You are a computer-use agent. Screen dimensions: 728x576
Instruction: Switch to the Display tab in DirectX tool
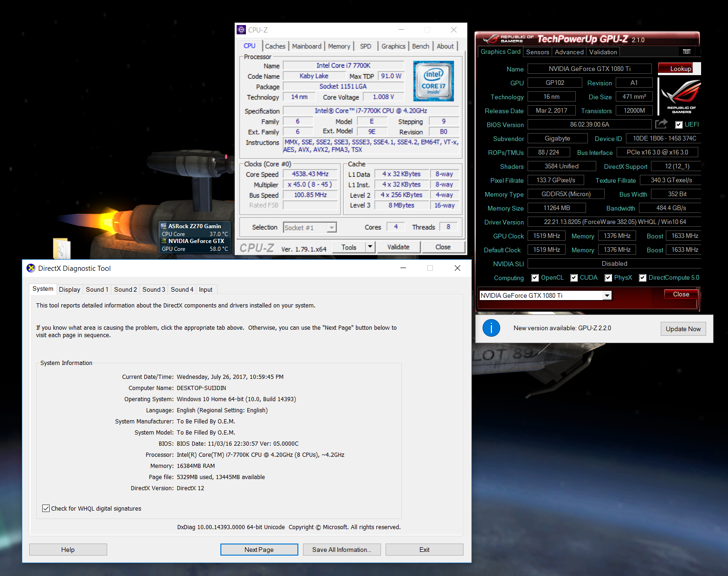tap(70, 289)
